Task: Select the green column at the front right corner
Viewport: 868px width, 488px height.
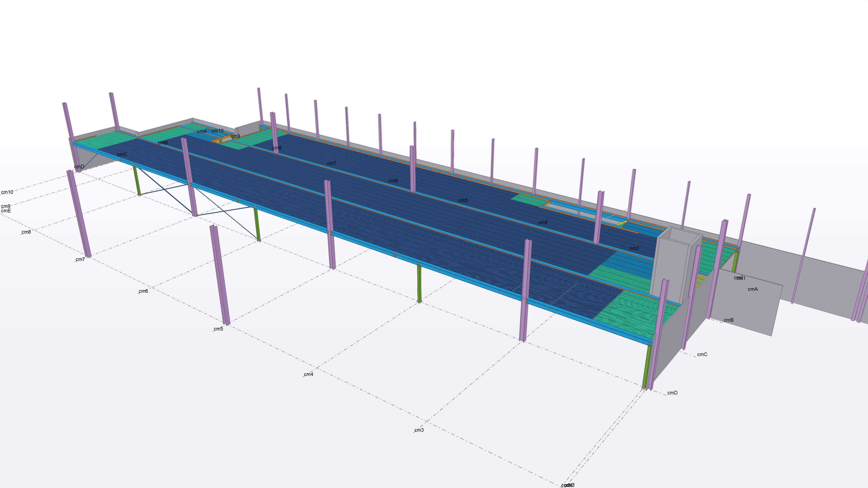Action: 646,367
